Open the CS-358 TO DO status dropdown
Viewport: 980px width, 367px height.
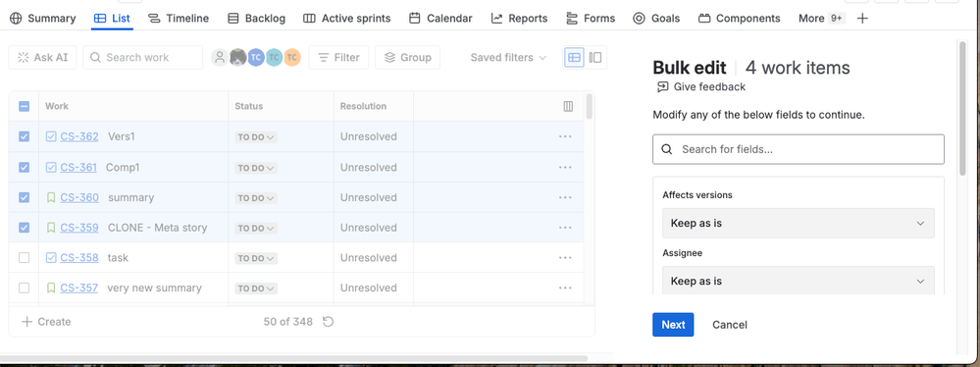pos(256,258)
